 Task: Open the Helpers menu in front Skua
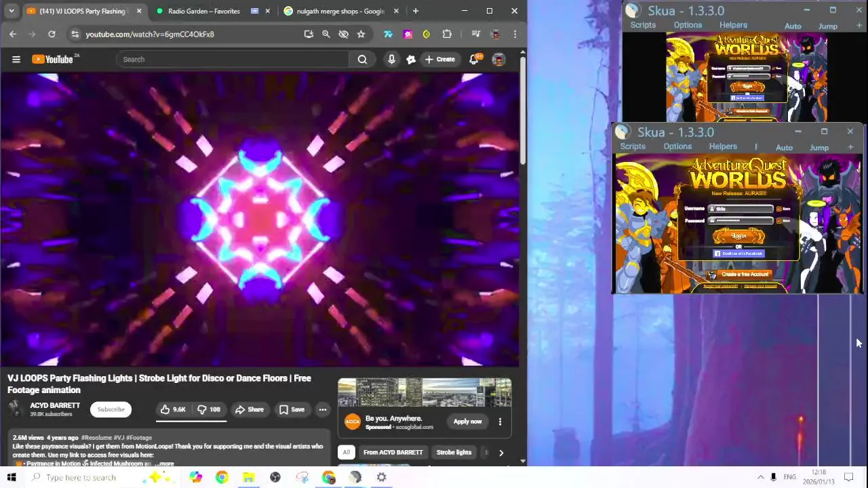tap(723, 146)
